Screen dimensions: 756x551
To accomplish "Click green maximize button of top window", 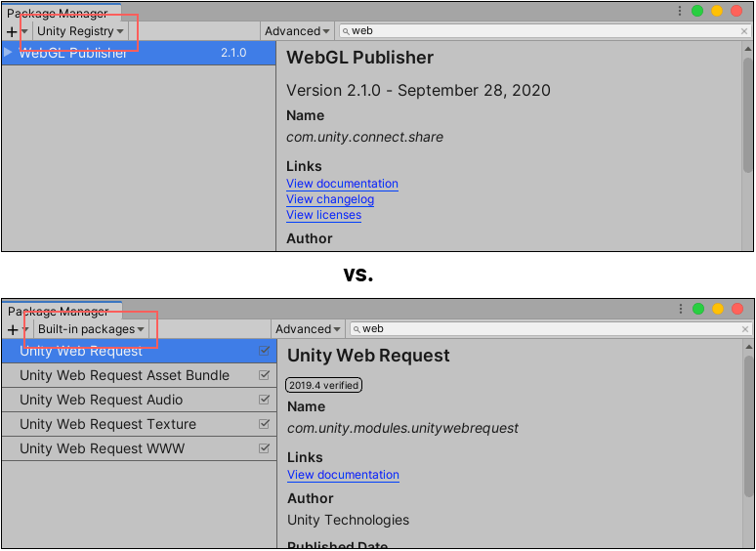I will (x=697, y=11).
